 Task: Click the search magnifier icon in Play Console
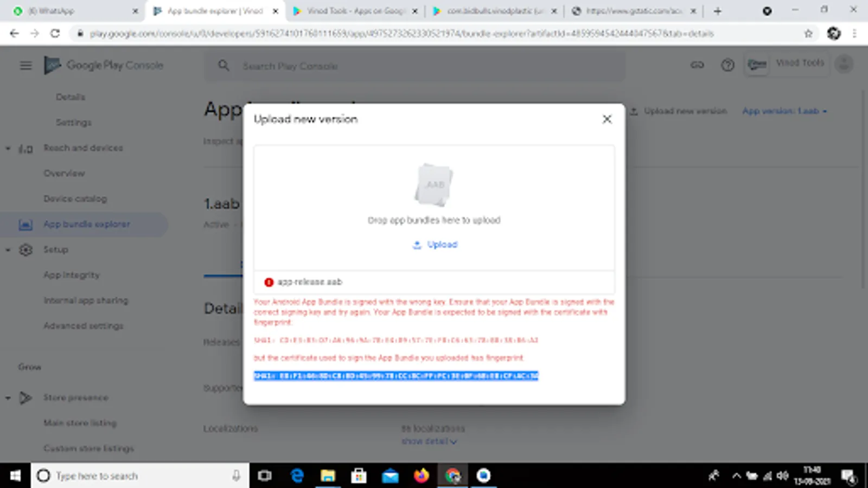[x=224, y=66]
